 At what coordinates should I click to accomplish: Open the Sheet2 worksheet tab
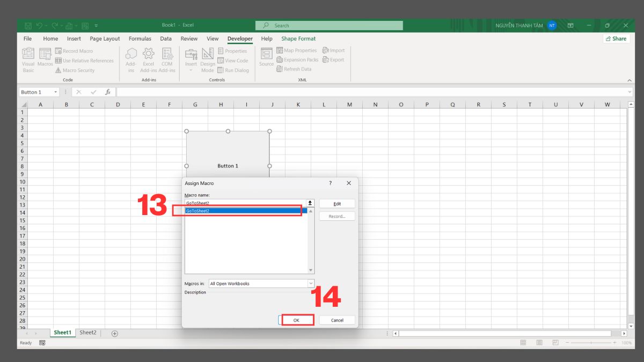tap(87, 333)
